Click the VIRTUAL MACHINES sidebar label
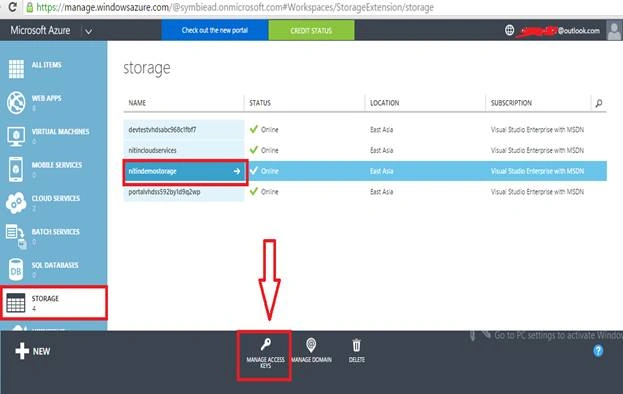 click(x=60, y=131)
